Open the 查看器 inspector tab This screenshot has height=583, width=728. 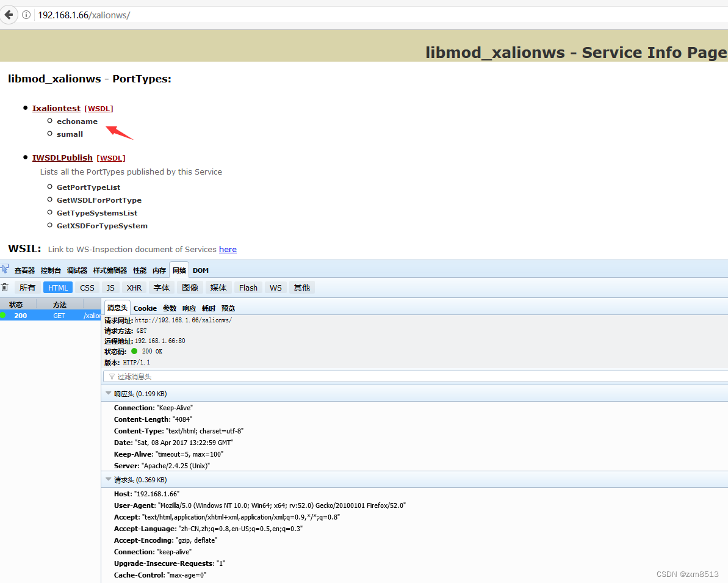pos(24,270)
